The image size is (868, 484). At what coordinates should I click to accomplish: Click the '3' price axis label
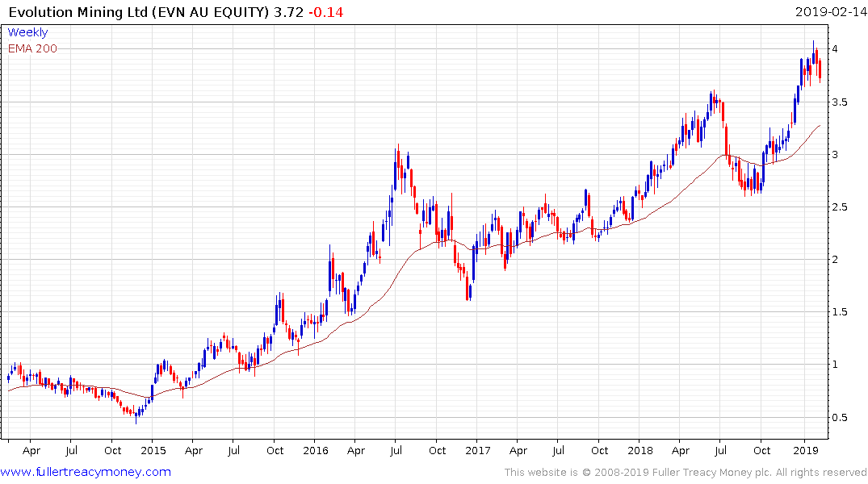click(x=835, y=154)
